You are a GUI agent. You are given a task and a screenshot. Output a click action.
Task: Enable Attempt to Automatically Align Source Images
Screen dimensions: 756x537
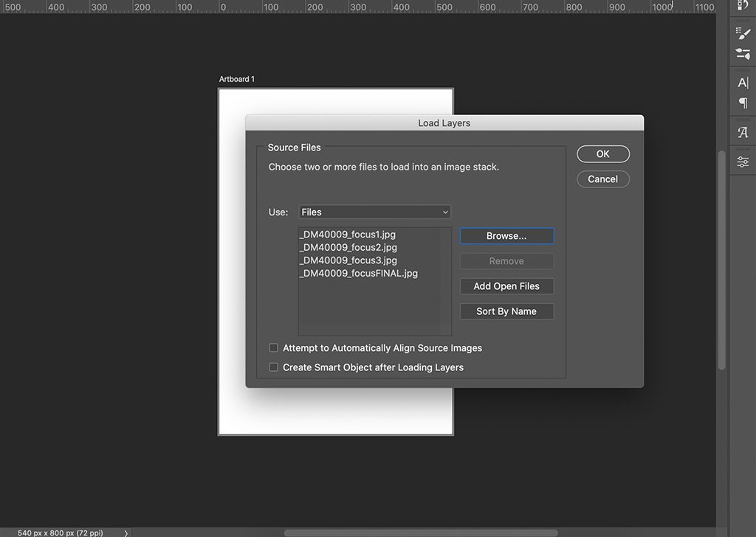point(274,348)
